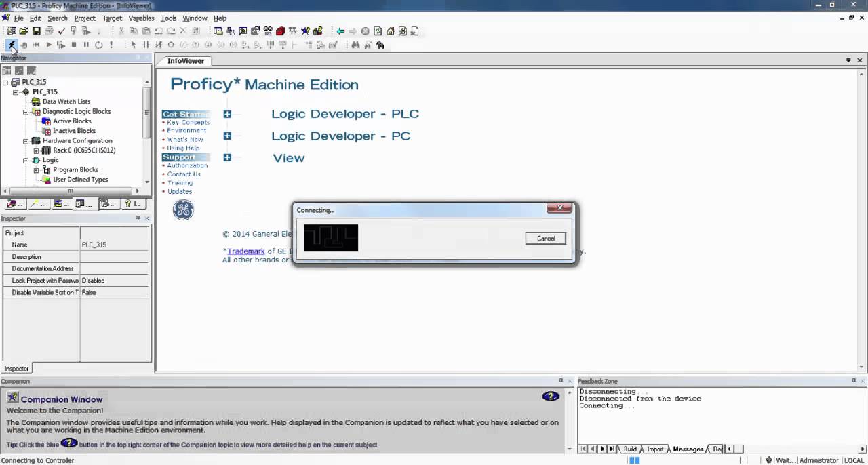The image size is (868, 465).
Task: Cancel the Connecting dialog
Action: coord(546,239)
